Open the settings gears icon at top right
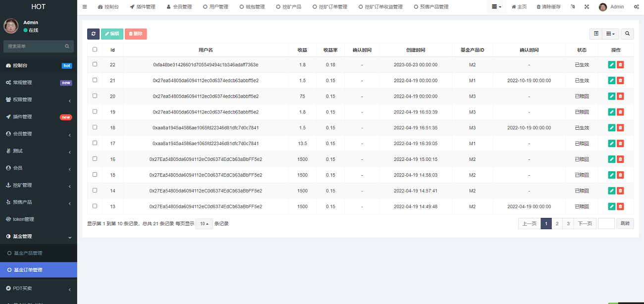The height and width of the screenshot is (304, 644). (x=636, y=7)
